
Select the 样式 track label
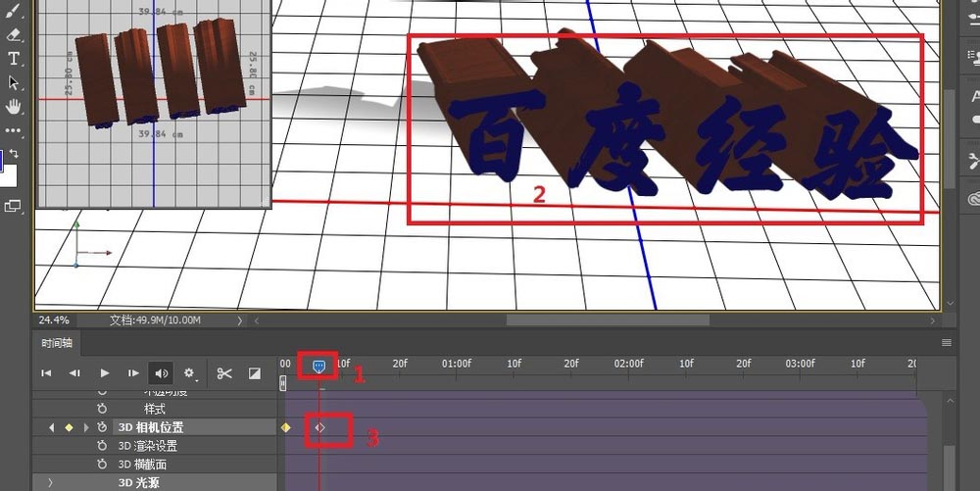[155, 409]
